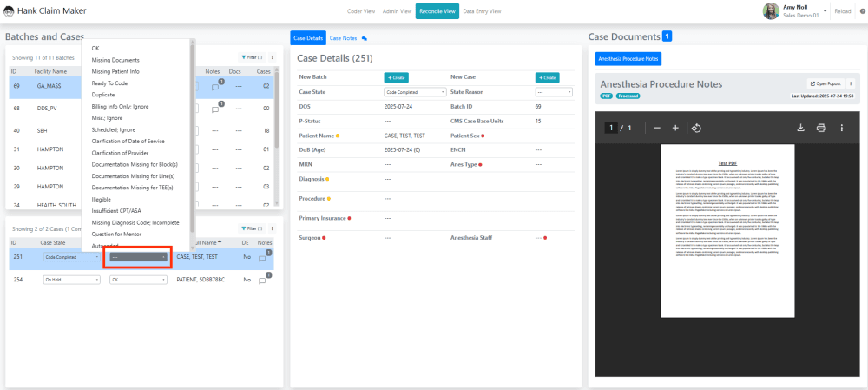Screen dimensions: 868x390
Task: Download the PDF document
Action: click(800, 128)
